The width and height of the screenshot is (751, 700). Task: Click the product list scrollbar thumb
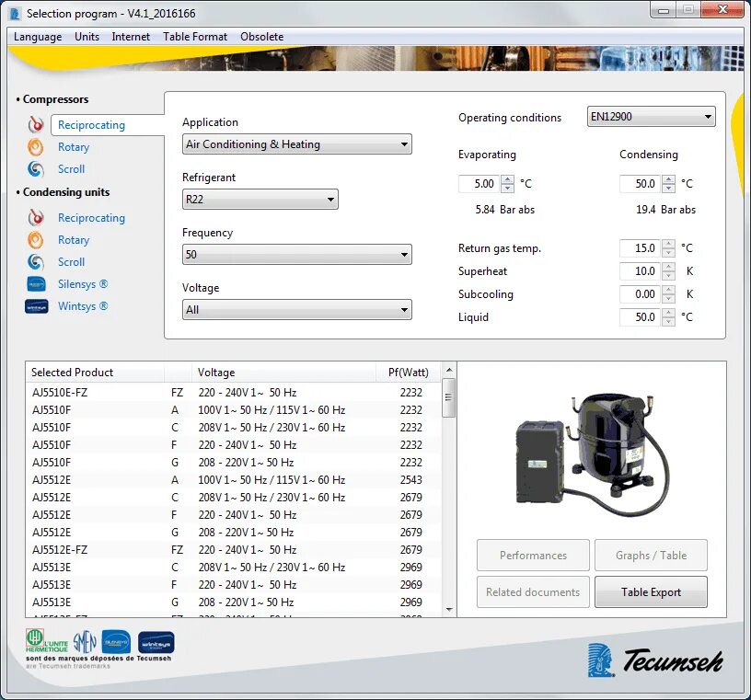pyautogui.click(x=449, y=397)
